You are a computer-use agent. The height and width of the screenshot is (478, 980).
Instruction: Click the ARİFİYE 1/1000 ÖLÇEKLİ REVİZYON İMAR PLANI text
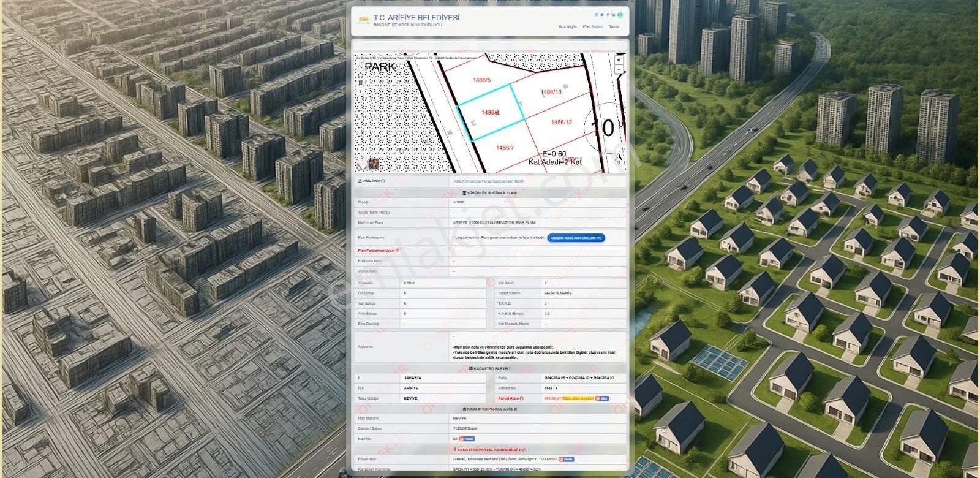tap(494, 222)
